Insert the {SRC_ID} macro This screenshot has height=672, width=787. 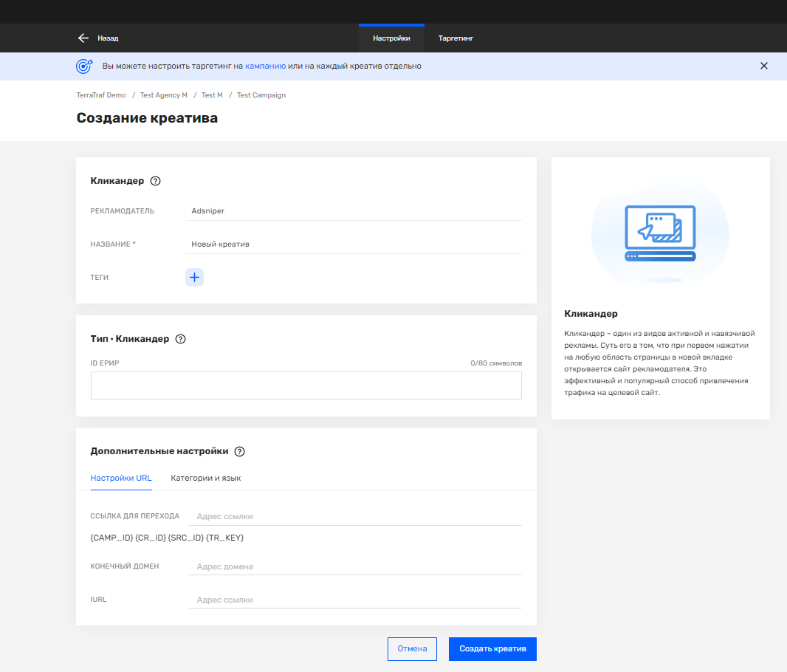pos(186,538)
